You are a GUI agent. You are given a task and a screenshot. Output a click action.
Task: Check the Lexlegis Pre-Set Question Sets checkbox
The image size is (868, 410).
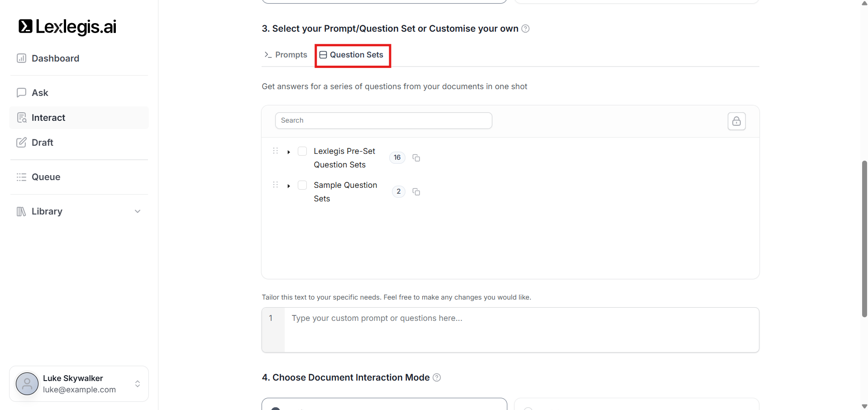coord(302,151)
